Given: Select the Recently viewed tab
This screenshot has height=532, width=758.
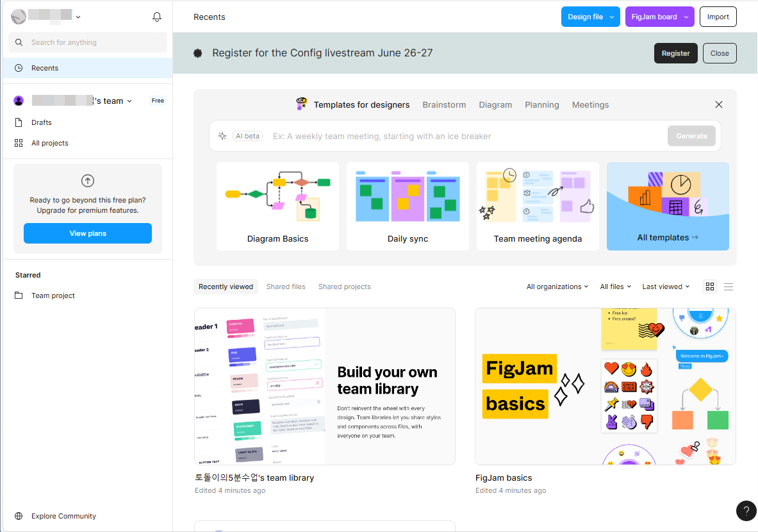Looking at the screenshot, I should pos(226,287).
